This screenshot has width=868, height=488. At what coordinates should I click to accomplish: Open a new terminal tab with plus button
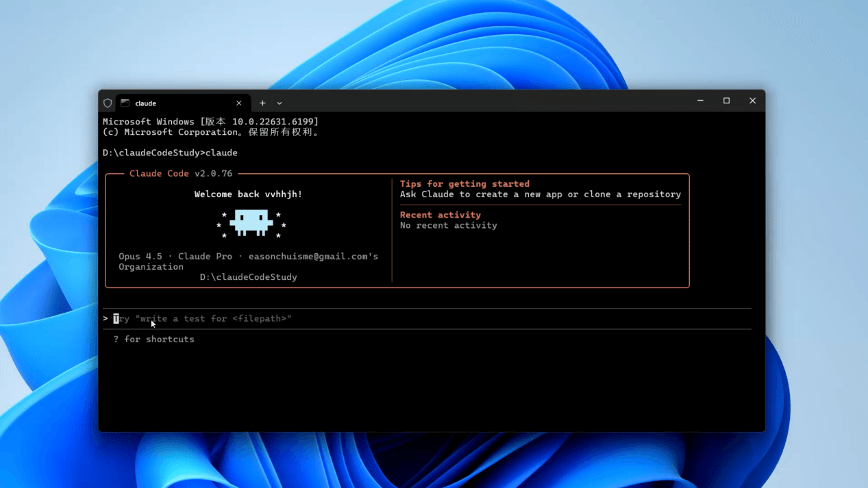(x=262, y=103)
